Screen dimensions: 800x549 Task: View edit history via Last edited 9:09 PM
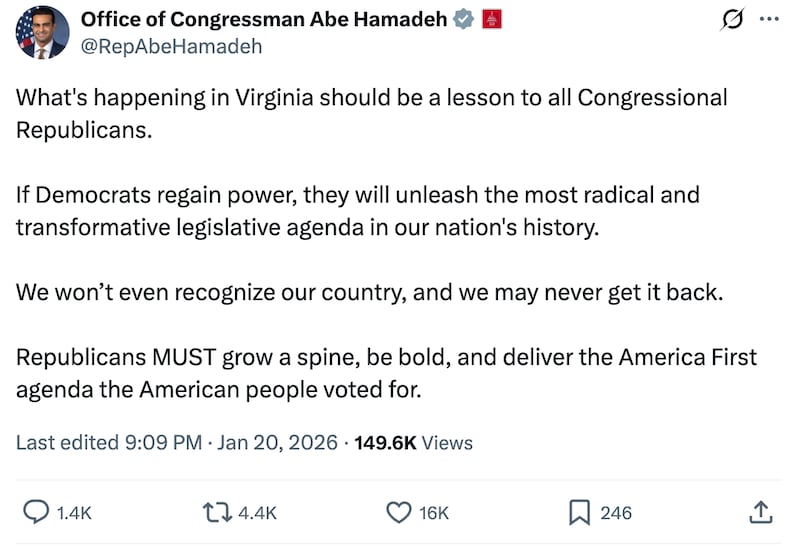coord(109,443)
